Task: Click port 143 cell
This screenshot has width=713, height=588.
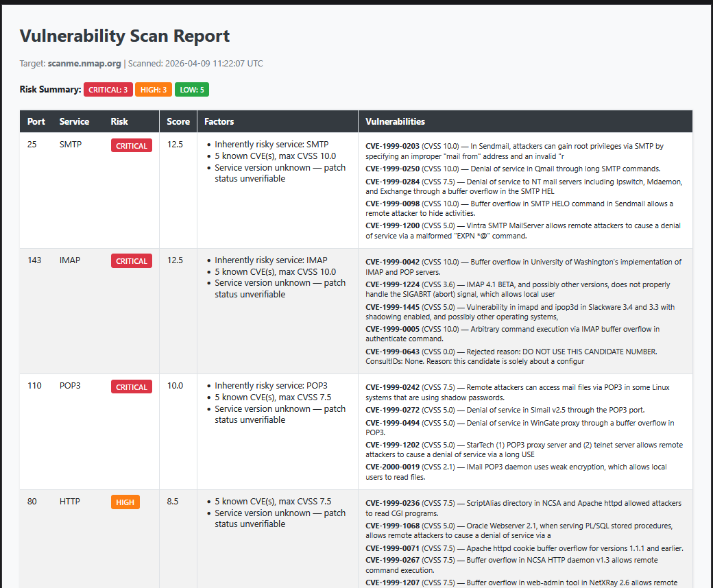Action: [34, 260]
